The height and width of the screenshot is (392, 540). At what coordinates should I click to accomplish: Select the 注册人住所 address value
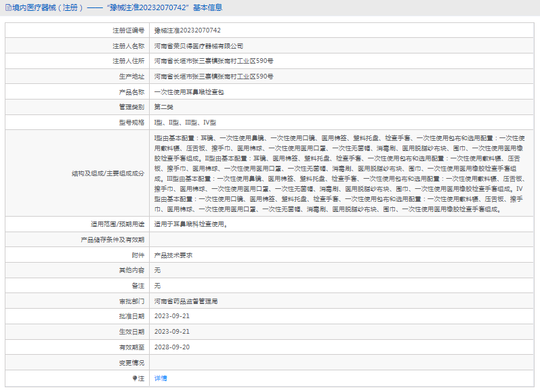click(213, 61)
